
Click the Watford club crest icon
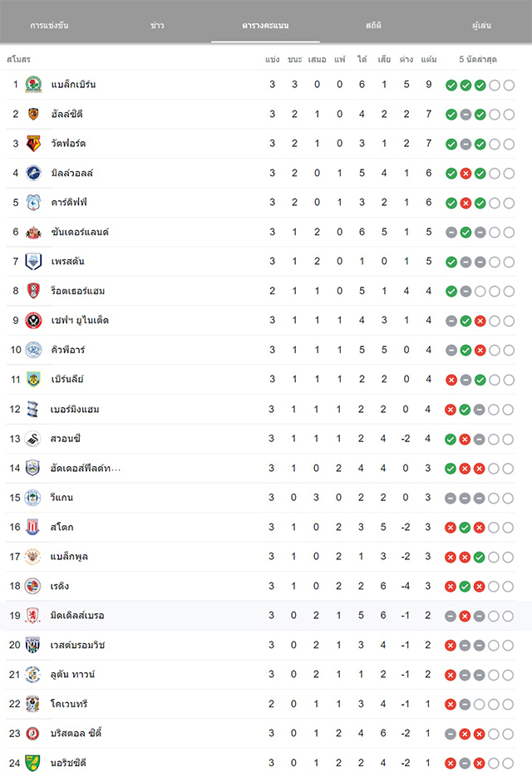pyautogui.click(x=33, y=144)
